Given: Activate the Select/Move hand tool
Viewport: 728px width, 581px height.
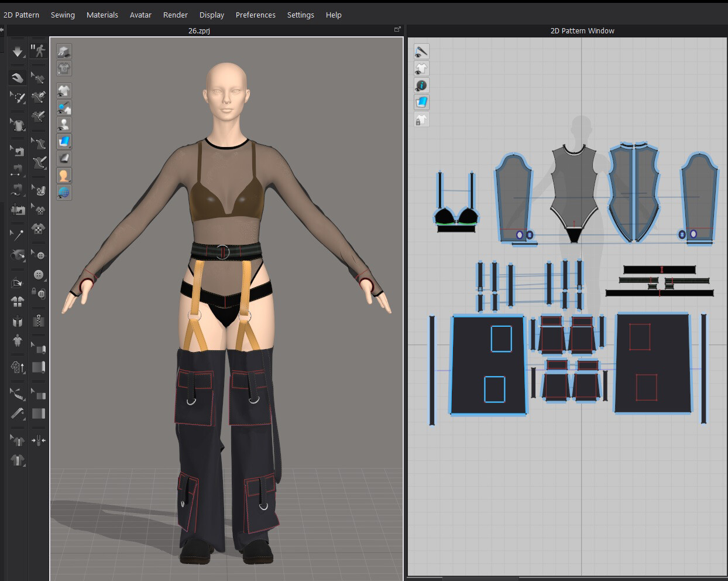Looking at the screenshot, I should pos(17,78).
